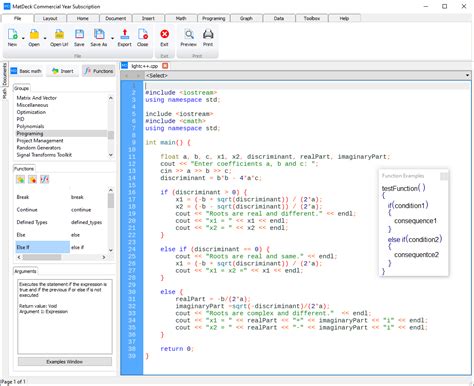Click Groups list scroll up arrow

tap(111, 98)
